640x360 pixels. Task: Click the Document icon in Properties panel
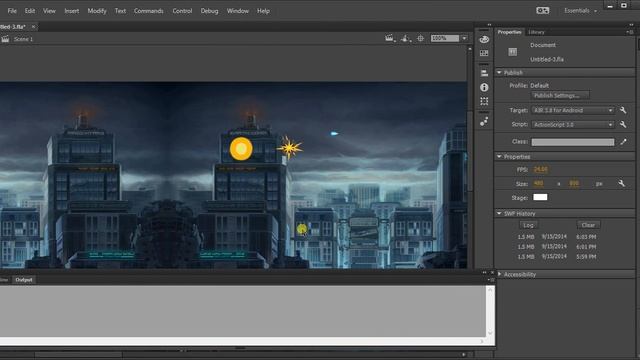(513, 52)
